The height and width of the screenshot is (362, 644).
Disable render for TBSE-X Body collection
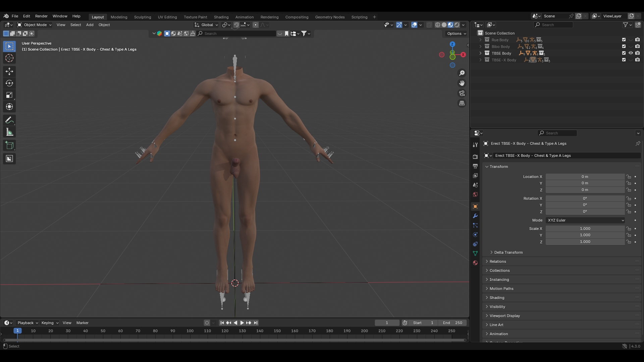point(637,60)
